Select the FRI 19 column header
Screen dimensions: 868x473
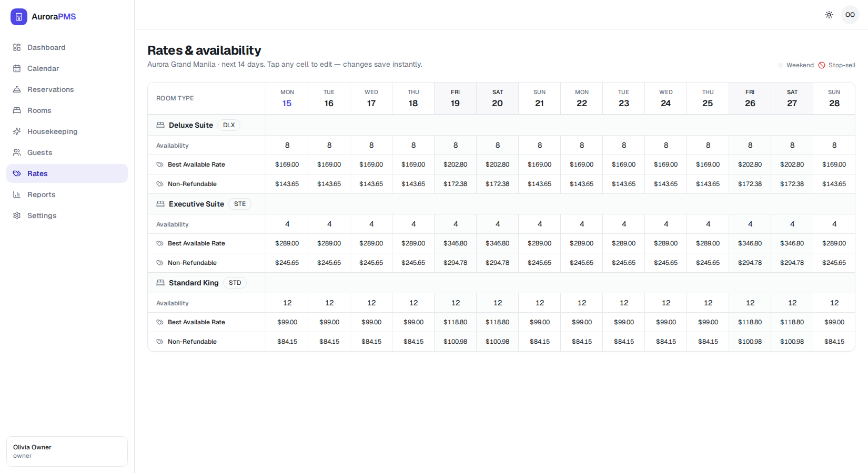(456, 98)
